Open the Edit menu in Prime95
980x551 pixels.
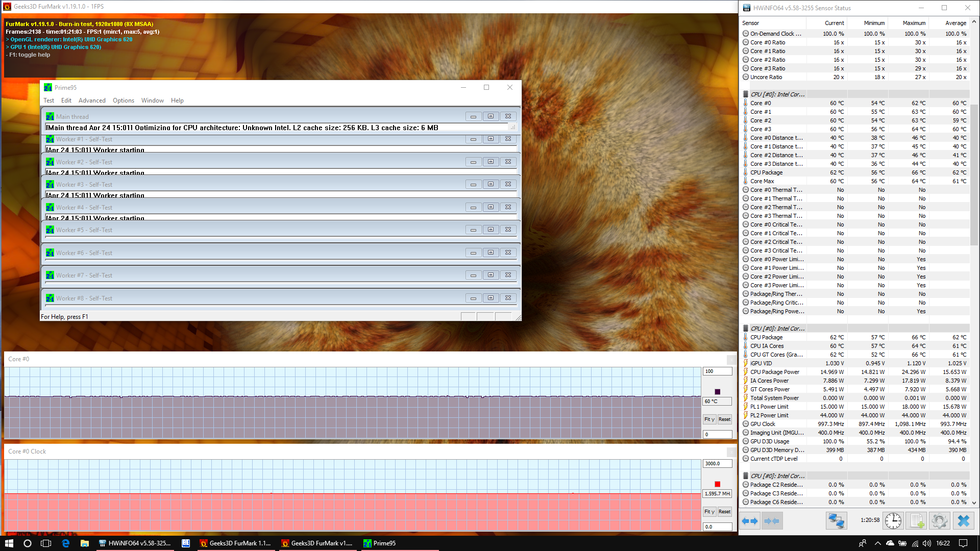[x=66, y=101]
